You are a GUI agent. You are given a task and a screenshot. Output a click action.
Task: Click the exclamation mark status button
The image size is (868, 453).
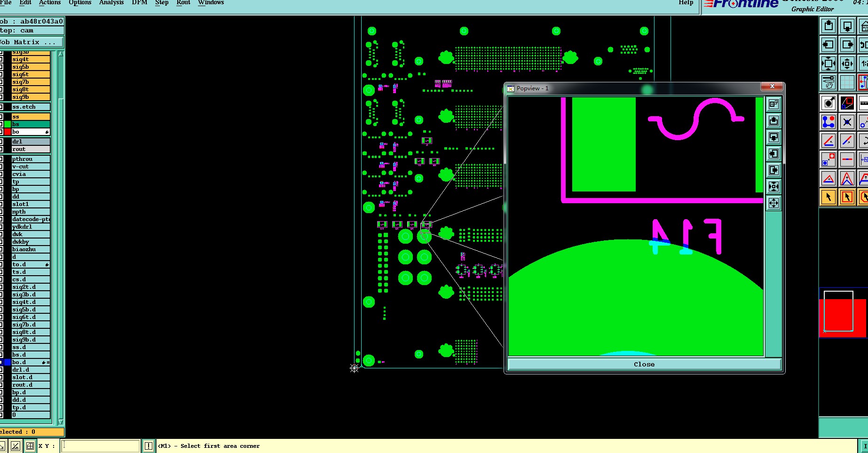149,446
